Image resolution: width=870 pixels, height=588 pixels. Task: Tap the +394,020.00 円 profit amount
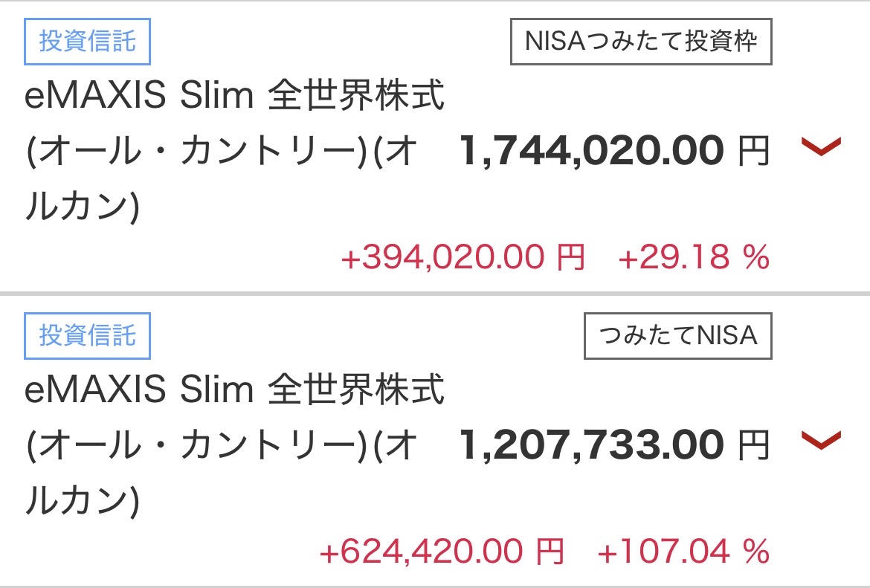(x=463, y=259)
